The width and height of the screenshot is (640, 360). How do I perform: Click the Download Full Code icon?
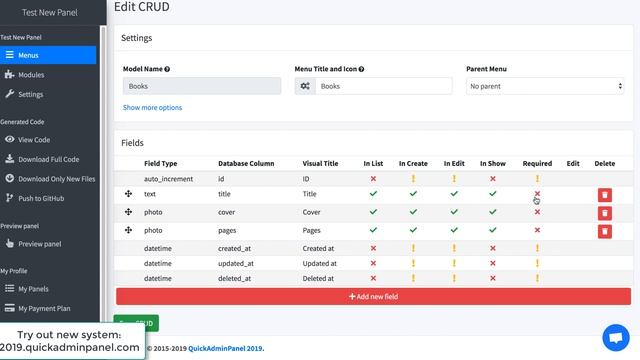tap(9, 159)
